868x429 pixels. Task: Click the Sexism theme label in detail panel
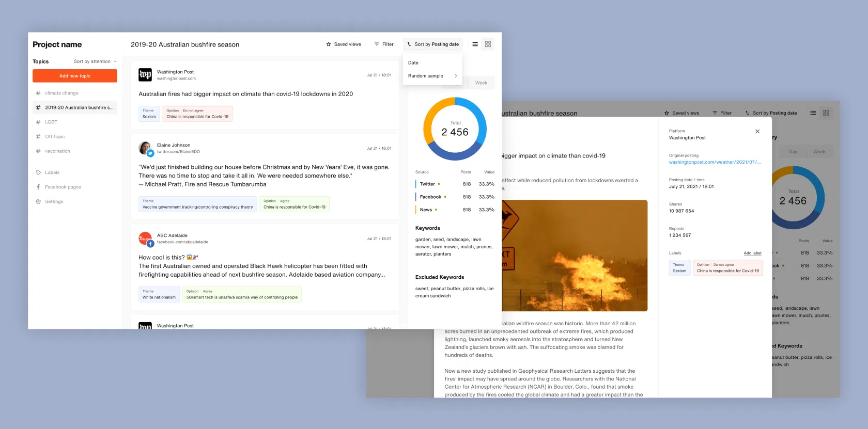(679, 268)
